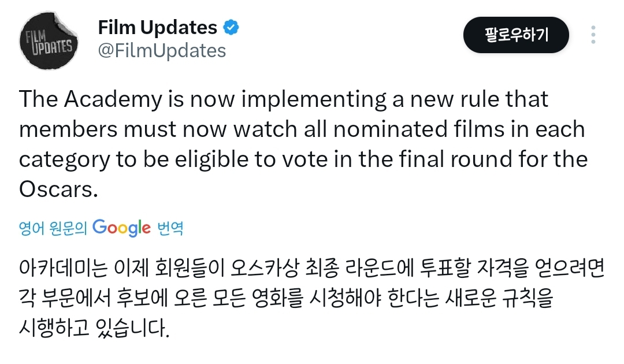The height and width of the screenshot is (364, 624).
Task: Click the 영어 원문의 translation source text
Action: coord(53,228)
